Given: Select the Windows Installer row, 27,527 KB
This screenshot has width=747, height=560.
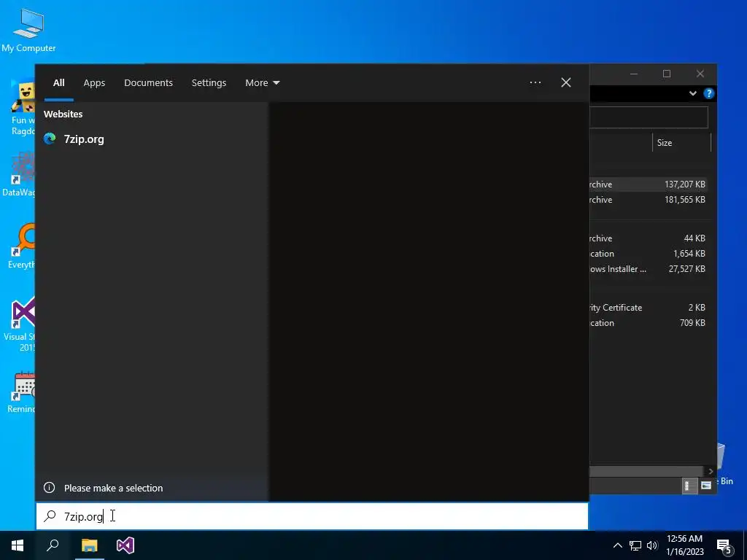Looking at the screenshot, I should tap(649, 268).
